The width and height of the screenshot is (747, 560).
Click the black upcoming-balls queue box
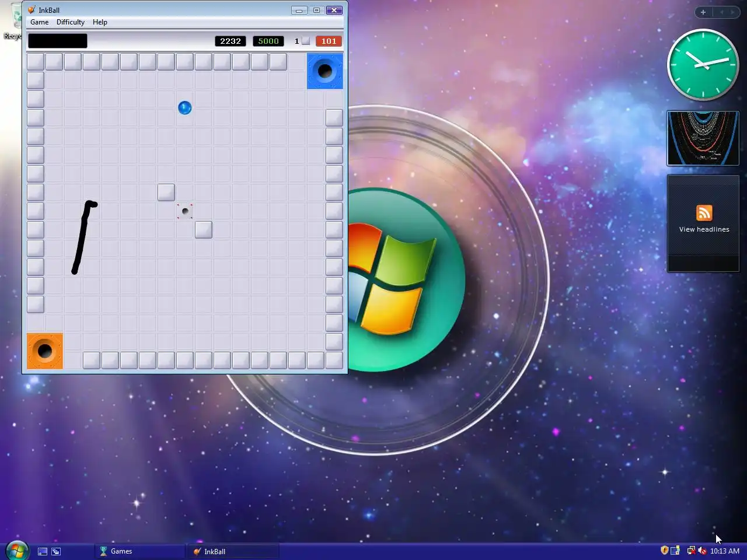click(x=58, y=41)
